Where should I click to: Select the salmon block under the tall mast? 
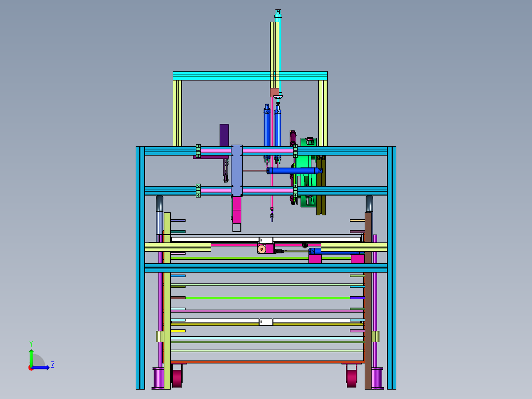tap(274, 92)
